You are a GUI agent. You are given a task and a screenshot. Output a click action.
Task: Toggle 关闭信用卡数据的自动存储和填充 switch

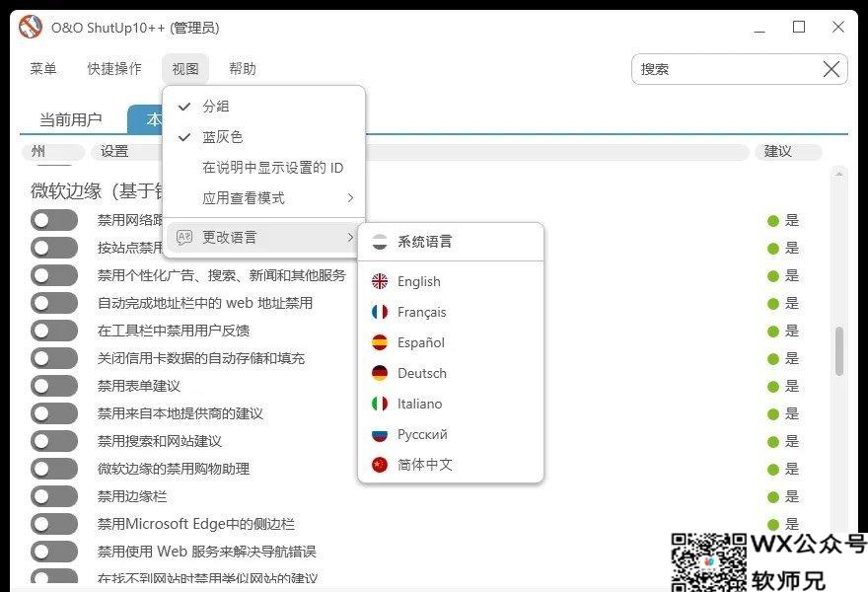click(54, 358)
